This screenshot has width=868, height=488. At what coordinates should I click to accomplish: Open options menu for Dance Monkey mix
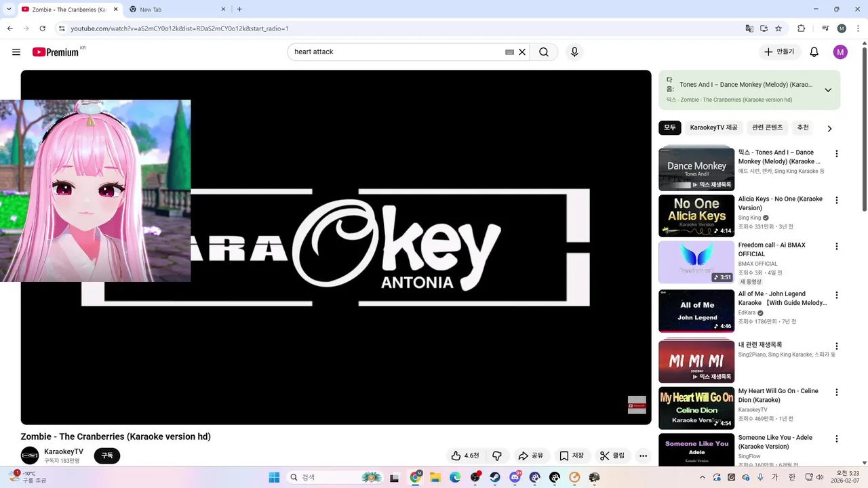[836, 154]
